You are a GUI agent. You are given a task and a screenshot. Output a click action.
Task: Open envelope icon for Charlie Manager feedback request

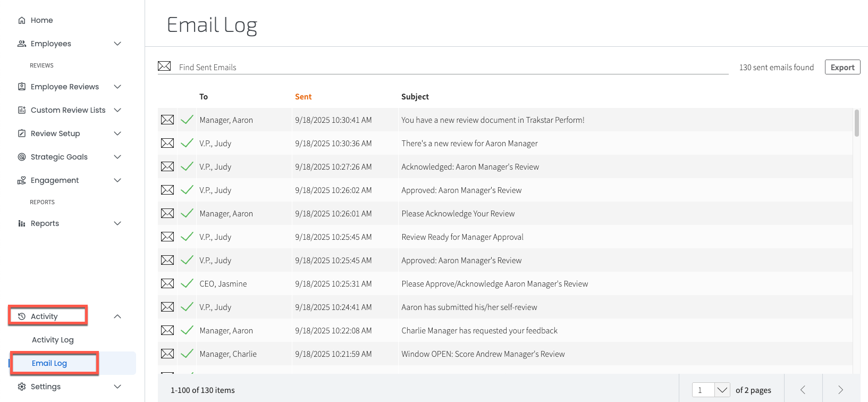coord(167,330)
